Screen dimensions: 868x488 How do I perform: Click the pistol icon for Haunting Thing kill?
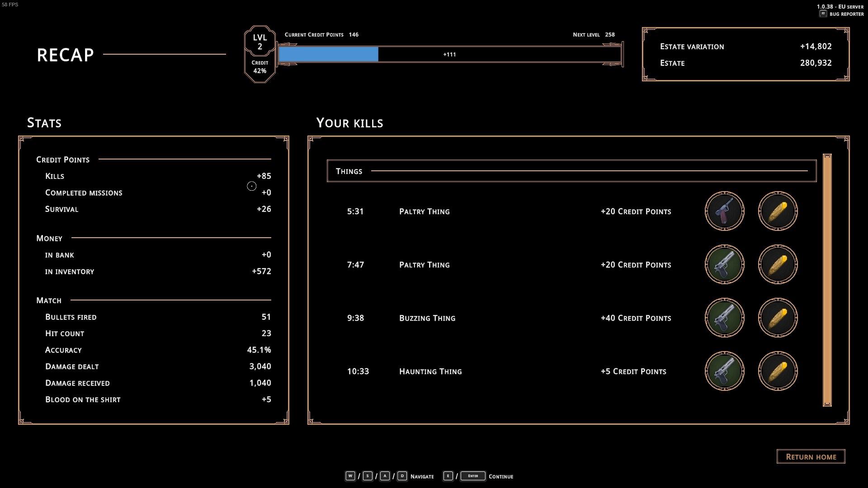tap(724, 371)
